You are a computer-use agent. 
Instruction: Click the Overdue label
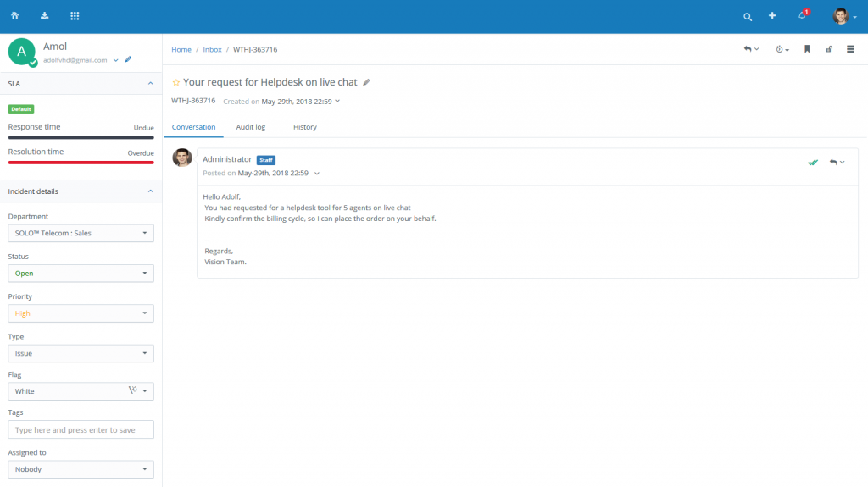click(141, 153)
